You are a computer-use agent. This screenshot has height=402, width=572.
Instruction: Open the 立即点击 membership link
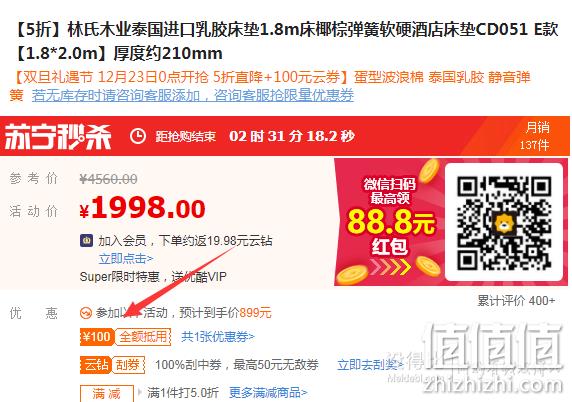pyautogui.click(x=126, y=259)
